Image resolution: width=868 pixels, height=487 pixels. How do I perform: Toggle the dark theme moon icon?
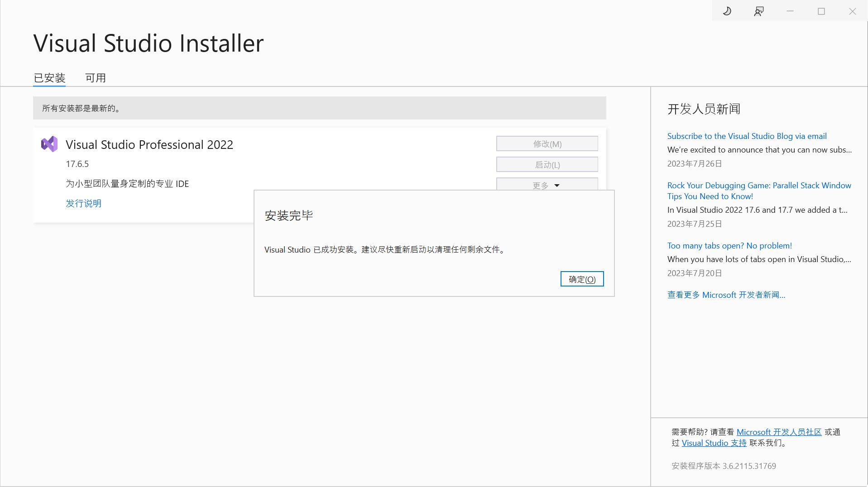tap(727, 11)
